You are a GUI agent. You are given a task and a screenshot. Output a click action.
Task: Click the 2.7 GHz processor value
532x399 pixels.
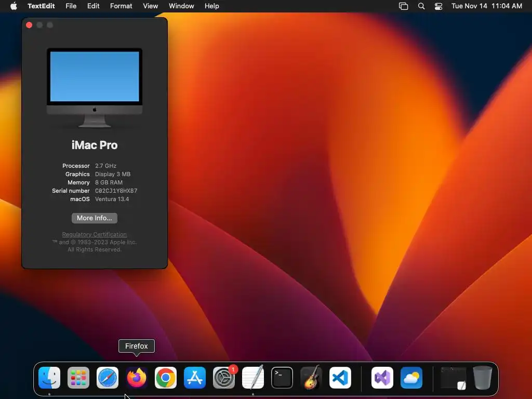coord(105,166)
